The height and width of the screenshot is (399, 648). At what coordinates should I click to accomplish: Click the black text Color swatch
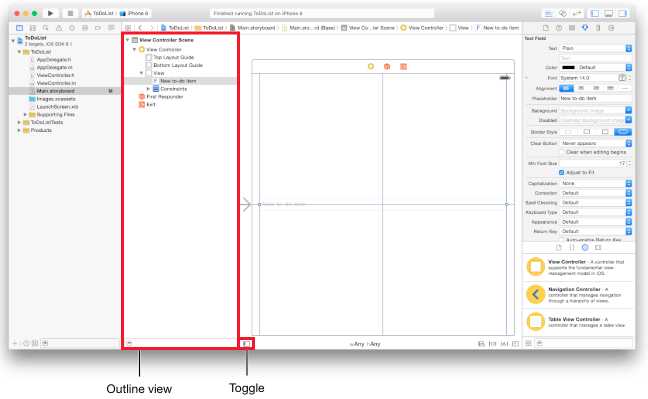pyautogui.click(x=568, y=67)
